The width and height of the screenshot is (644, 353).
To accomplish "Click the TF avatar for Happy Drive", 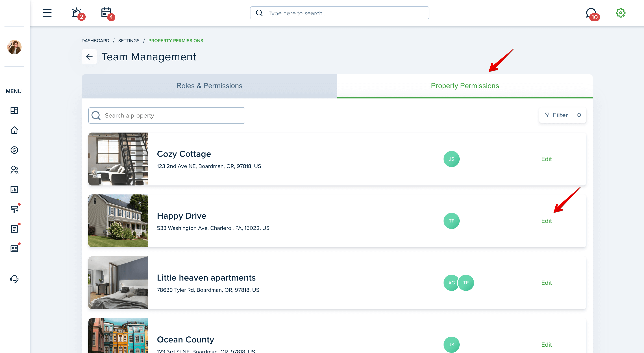I will coord(452,221).
